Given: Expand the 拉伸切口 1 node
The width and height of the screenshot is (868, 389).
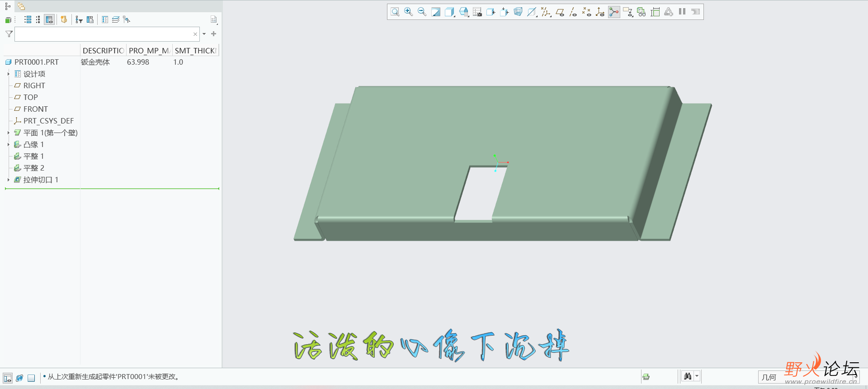Looking at the screenshot, I should 8,180.
